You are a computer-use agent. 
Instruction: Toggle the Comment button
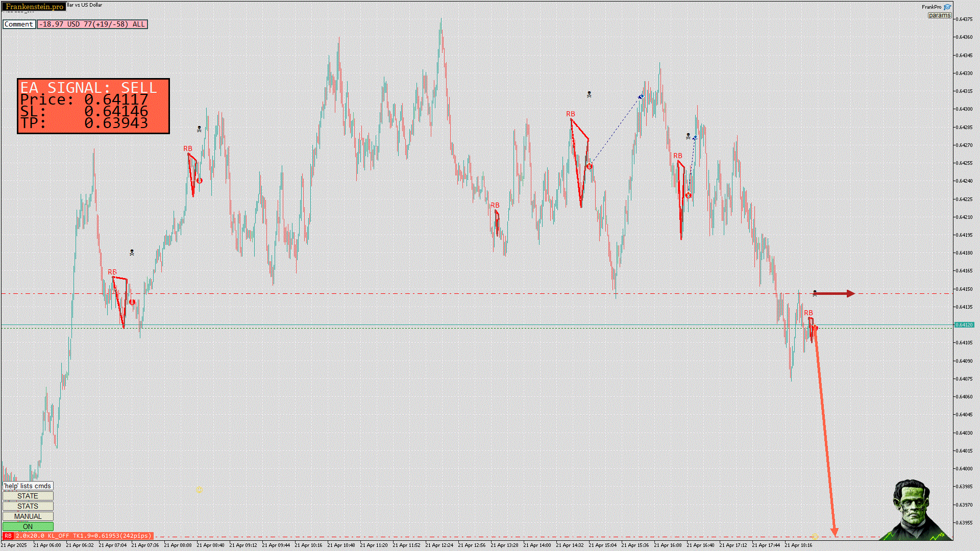(19, 24)
